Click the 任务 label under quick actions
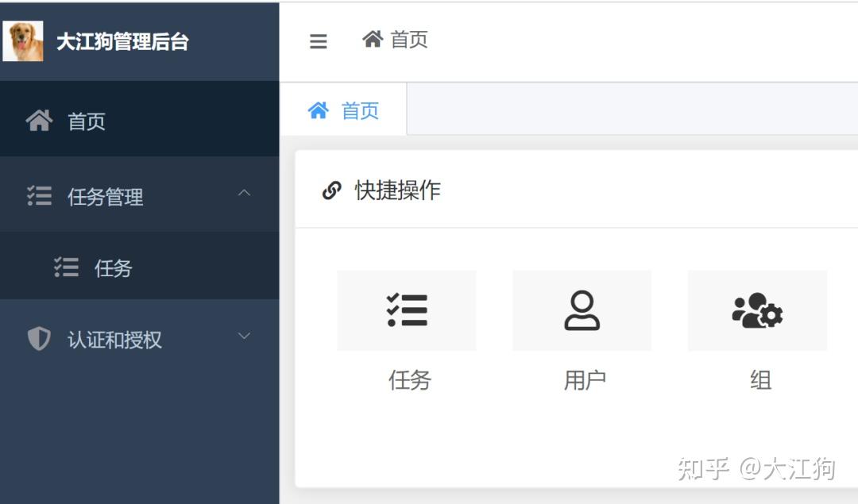The width and height of the screenshot is (858, 504). click(x=410, y=380)
